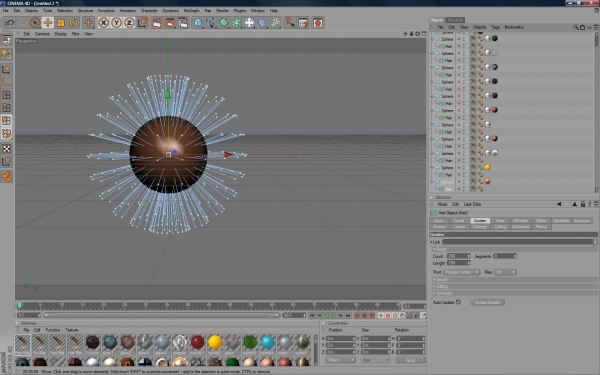Open the Render menu
Image resolution: width=600 pixels, height=375 pixels.
click(222, 11)
